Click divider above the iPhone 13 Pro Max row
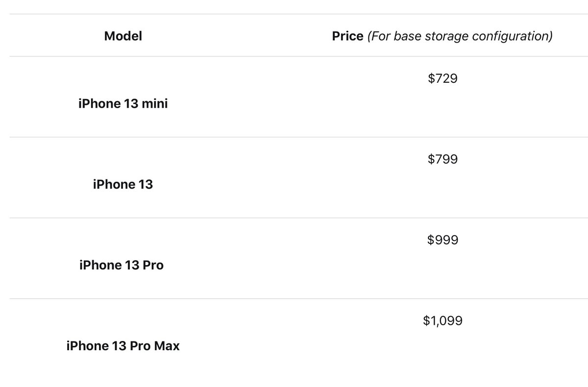 (294, 298)
